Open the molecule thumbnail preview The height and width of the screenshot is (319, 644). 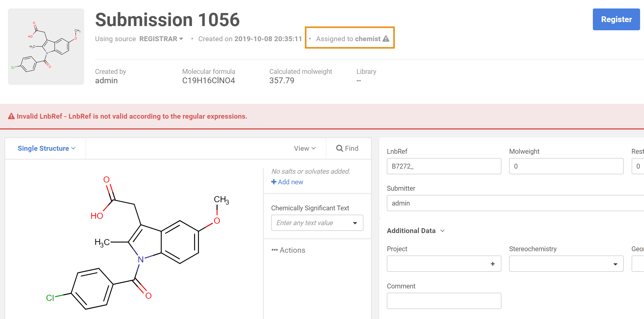point(46,47)
